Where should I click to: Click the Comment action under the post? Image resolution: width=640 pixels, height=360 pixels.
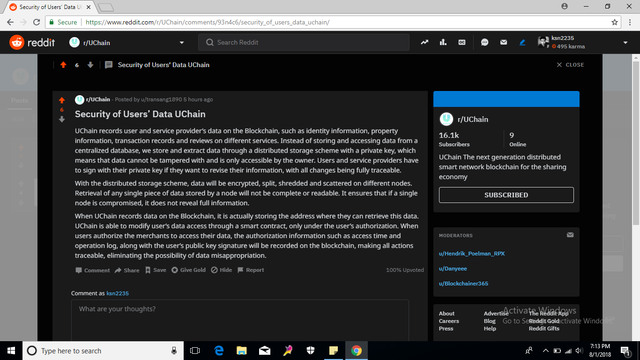(x=93, y=270)
